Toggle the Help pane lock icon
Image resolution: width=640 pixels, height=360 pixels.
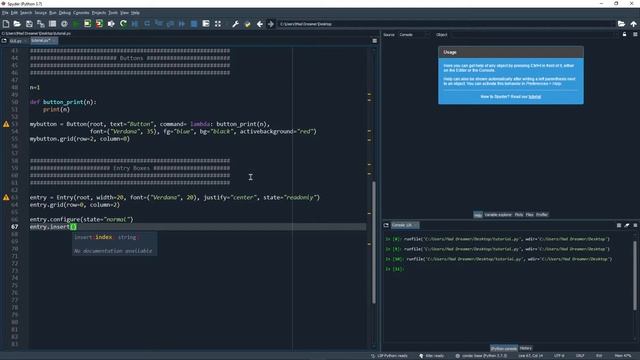[624, 35]
